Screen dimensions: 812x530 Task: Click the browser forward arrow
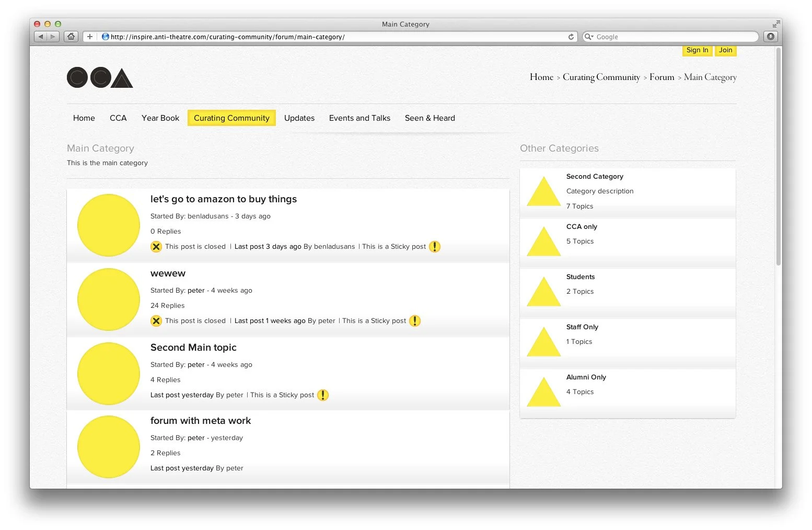point(53,37)
